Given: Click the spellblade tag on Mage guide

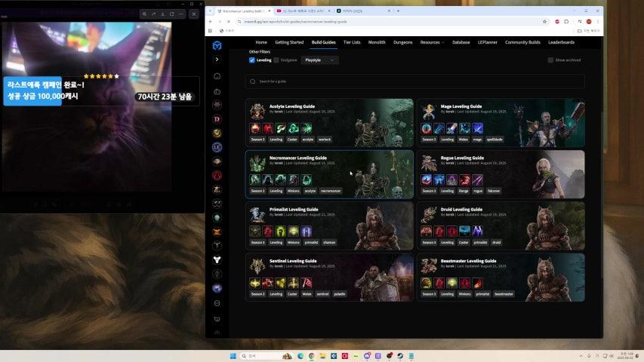Looking at the screenshot, I should click(495, 140).
